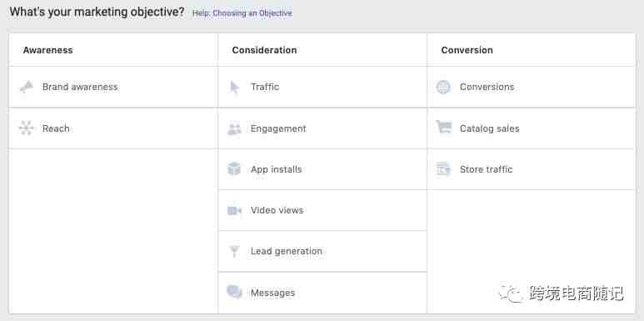The image size is (644, 321).
Task: Click the Video views camera icon
Action: [x=234, y=210]
